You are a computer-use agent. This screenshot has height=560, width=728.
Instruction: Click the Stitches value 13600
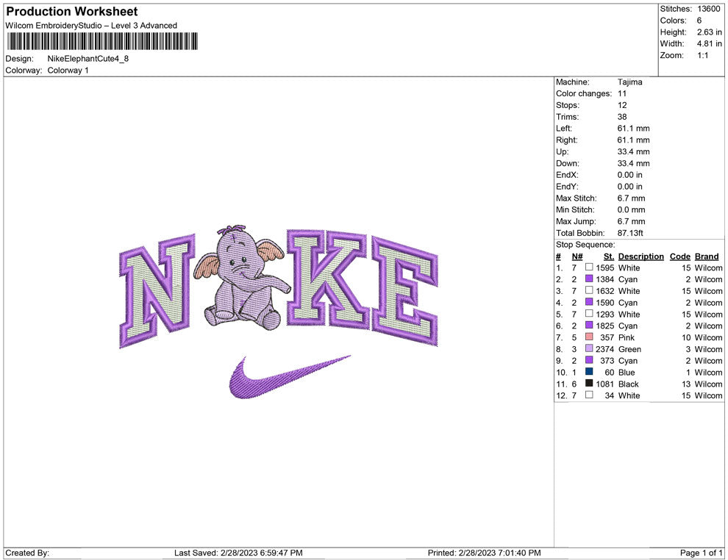click(x=708, y=9)
